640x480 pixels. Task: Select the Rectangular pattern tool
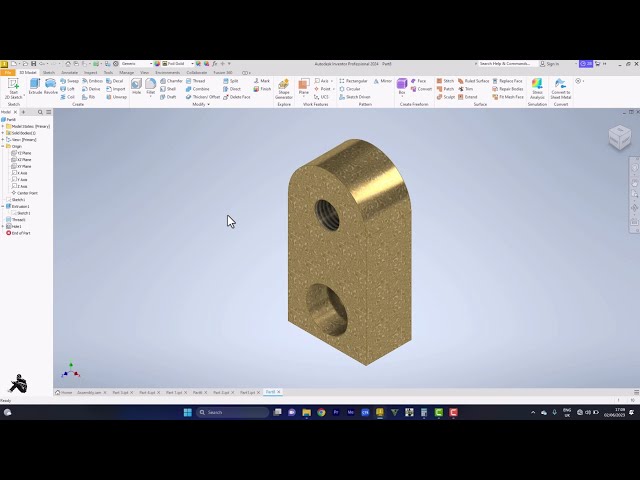point(353,81)
